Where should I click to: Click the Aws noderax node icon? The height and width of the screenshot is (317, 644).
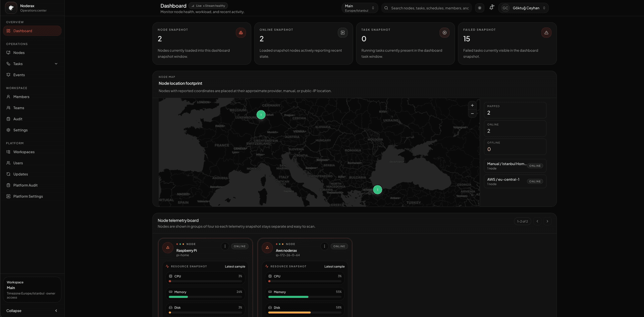click(267, 248)
